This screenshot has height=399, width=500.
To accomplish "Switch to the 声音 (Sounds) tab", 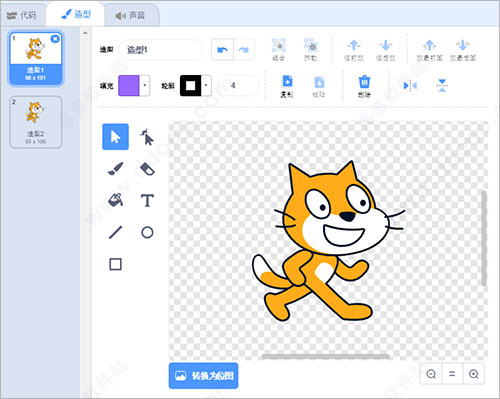I will 131,15.
